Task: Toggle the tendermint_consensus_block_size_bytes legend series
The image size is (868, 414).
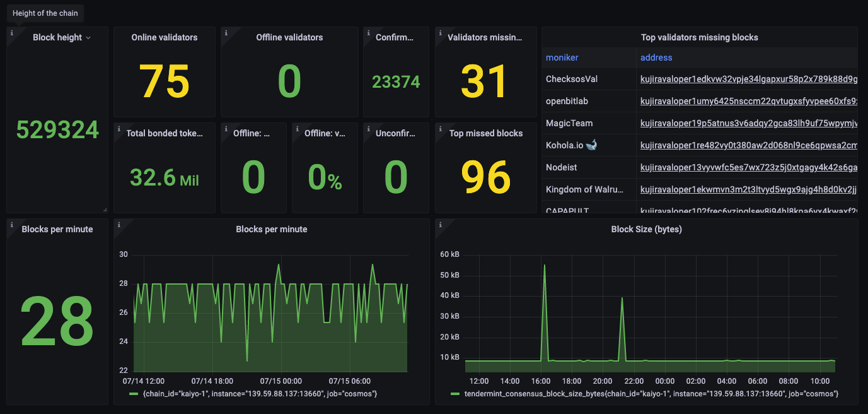Action: point(651,394)
